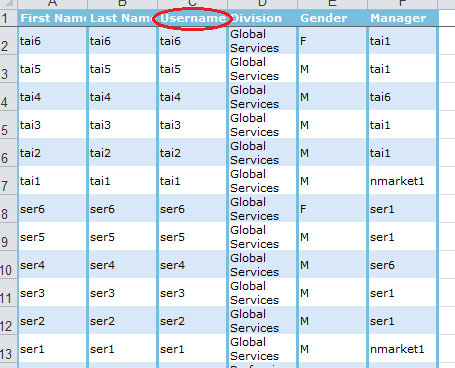Select the Division header cell
This screenshot has height=368, width=455.
click(262, 18)
